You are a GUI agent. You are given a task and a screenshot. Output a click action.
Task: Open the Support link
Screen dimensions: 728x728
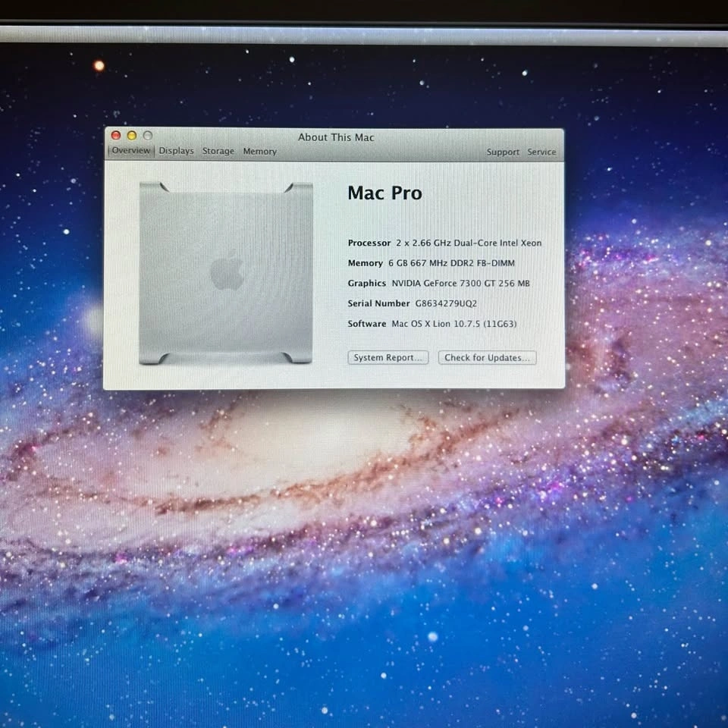click(503, 152)
